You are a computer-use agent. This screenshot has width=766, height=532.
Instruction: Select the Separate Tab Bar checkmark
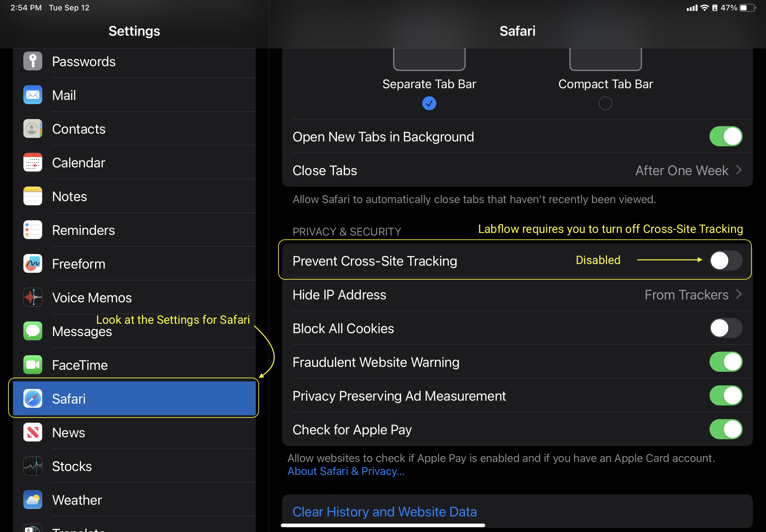(x=429, y=103)
